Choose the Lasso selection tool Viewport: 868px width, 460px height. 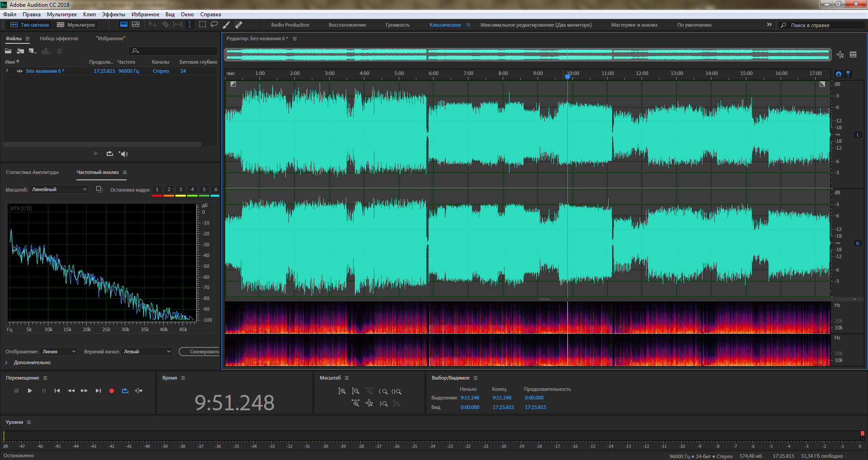(x=214, y=25)
